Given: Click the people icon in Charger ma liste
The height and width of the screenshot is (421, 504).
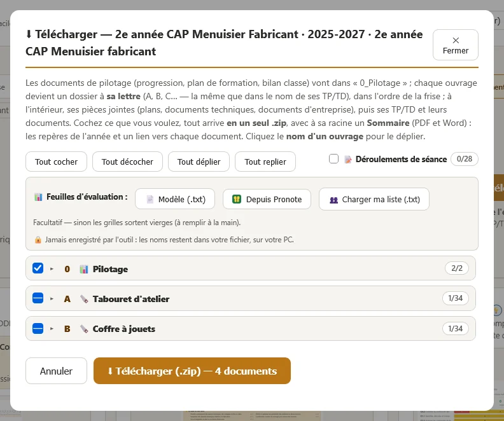Looking at the screenshot, I should [x=333, y=200].
